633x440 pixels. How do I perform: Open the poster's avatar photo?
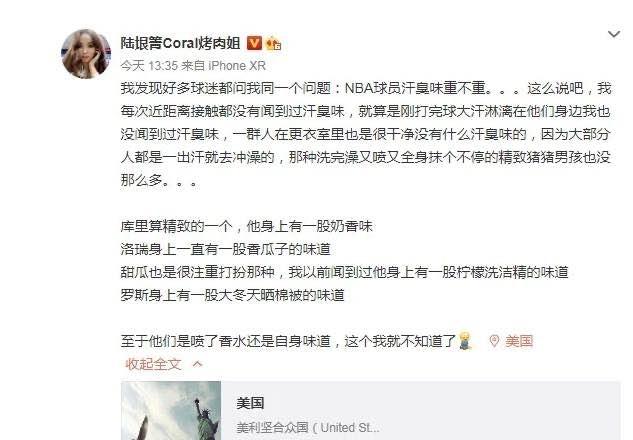(x=86, y=54)
